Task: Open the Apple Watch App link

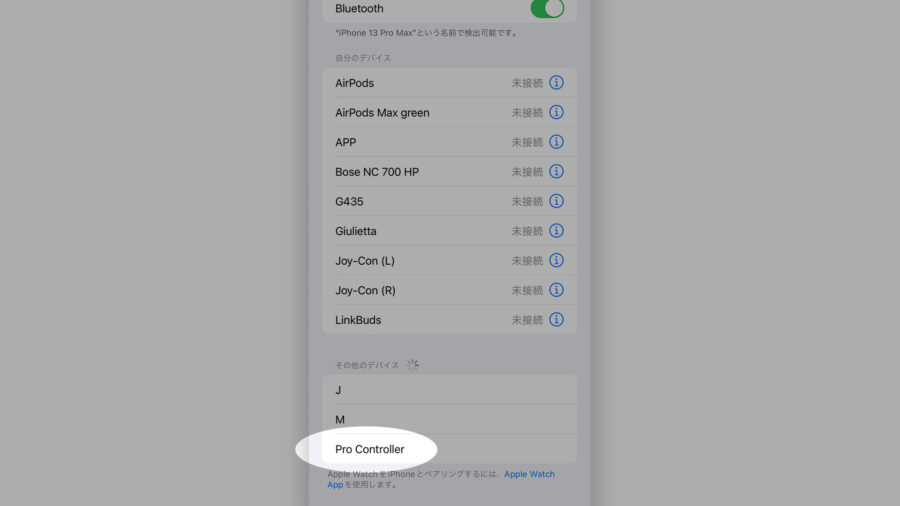Action: click(441, 479)
